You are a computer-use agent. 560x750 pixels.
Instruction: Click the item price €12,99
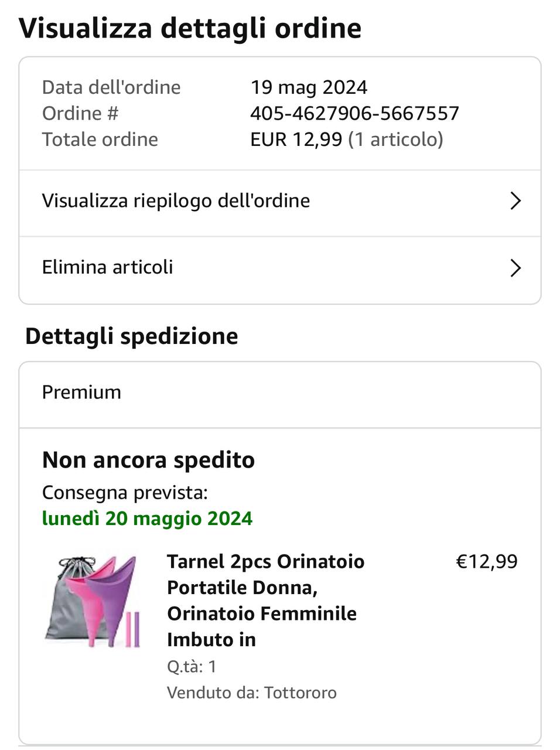(x=486, y=561)
